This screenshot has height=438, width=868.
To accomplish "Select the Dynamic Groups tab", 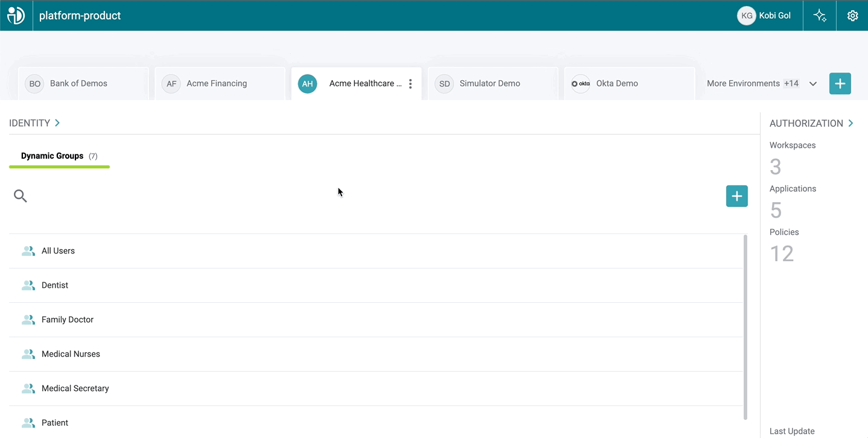I will click(x=59, y=156).
